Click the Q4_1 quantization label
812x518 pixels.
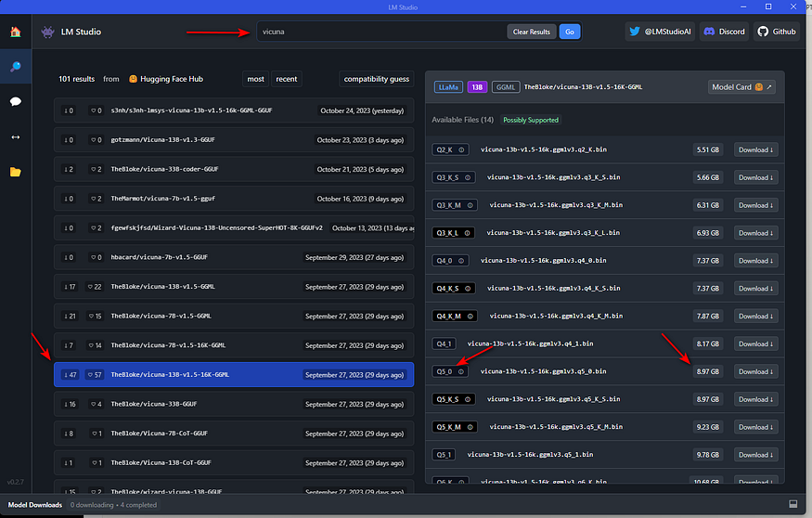[x=444, y=344]
